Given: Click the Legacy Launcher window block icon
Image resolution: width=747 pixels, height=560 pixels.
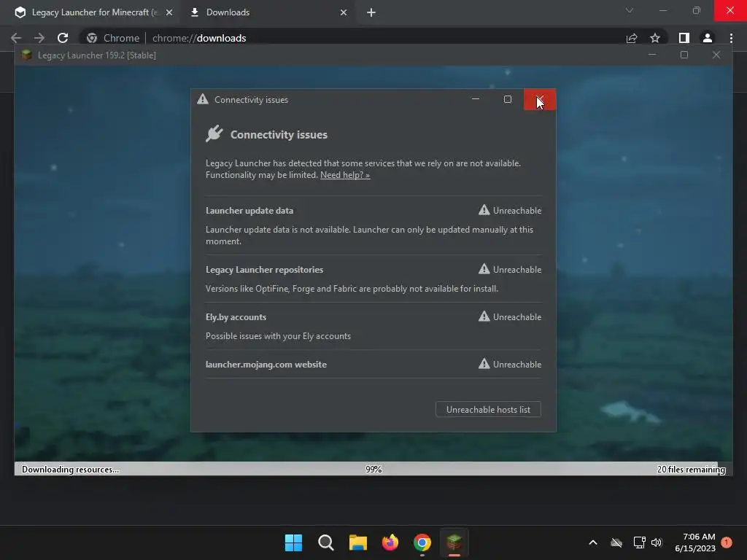Looking at the screenshot, I should coord(27,55).
